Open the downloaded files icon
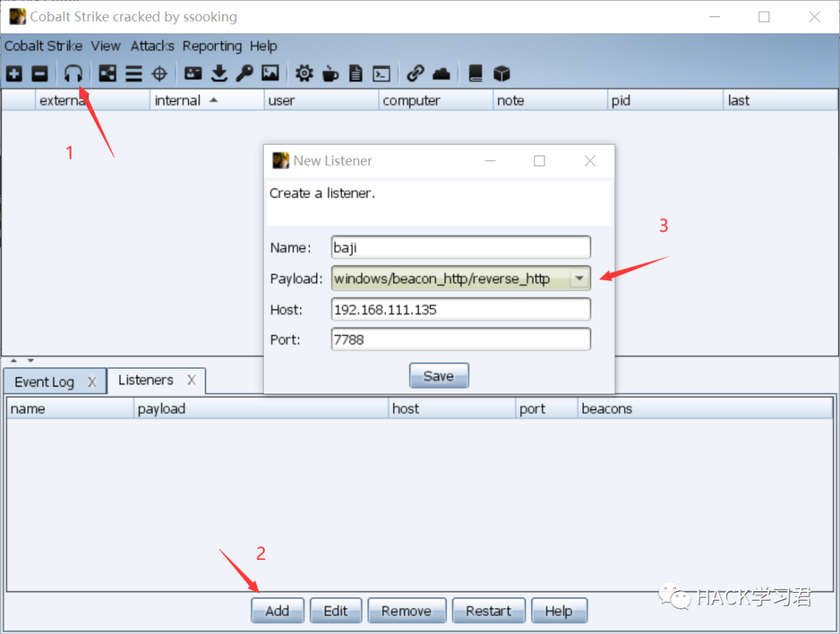This screenshot has height=634, width=840. 219,73
